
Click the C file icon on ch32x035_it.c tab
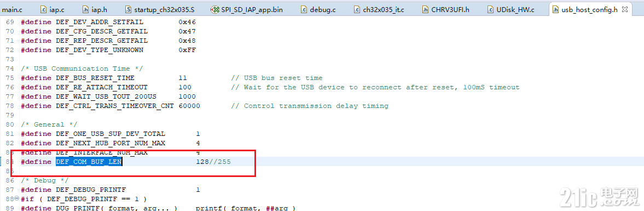(x=357, y=9)
